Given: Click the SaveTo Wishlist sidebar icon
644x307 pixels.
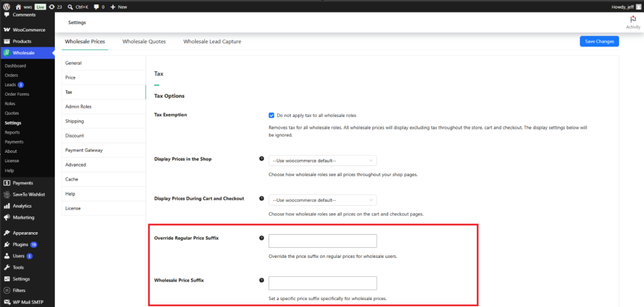Looking at the screenshot, I should pyautogui.click(x=6, y=194).
